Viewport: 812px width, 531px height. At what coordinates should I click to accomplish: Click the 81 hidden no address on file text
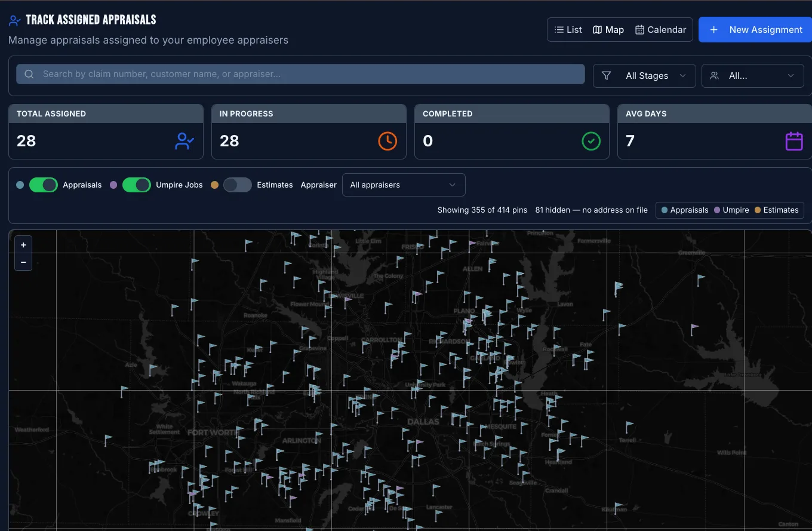(x=592, y=210)
